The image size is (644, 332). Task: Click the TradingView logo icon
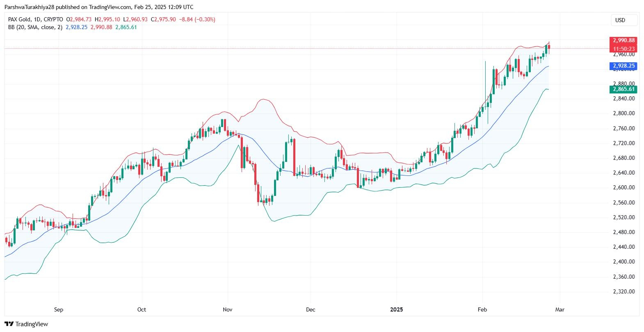click(9, 324)
